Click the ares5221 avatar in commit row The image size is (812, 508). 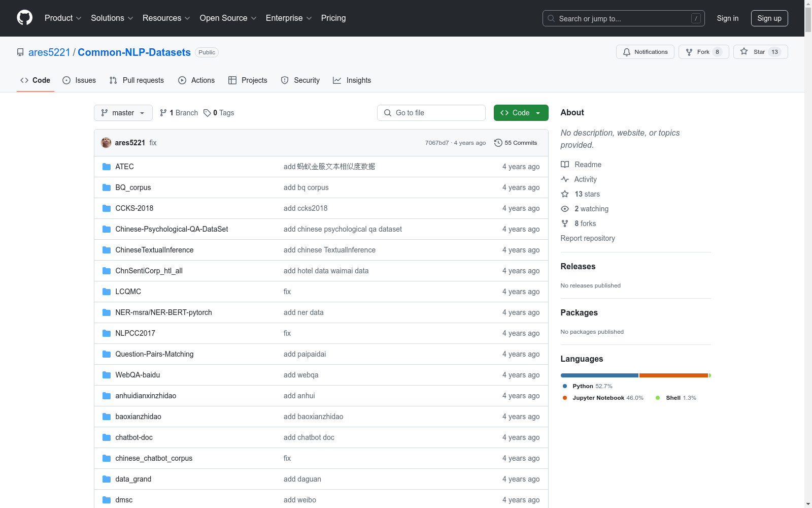(x=106, y=143)
